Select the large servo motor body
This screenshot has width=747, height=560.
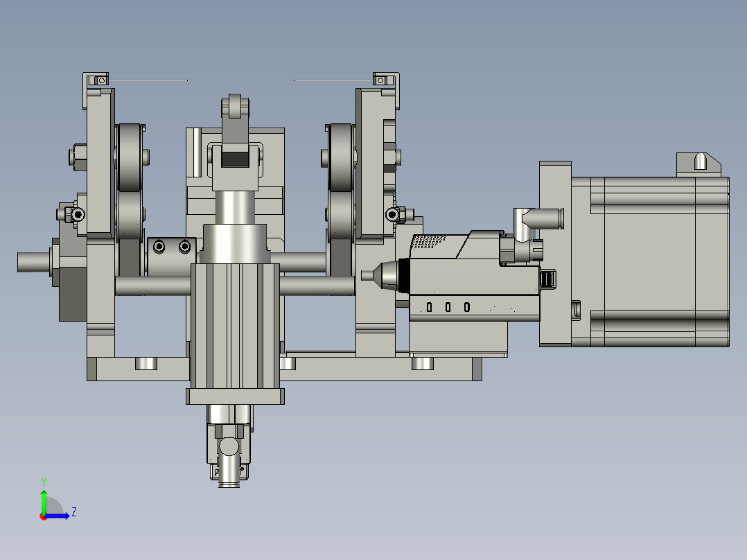coord(650,261)
